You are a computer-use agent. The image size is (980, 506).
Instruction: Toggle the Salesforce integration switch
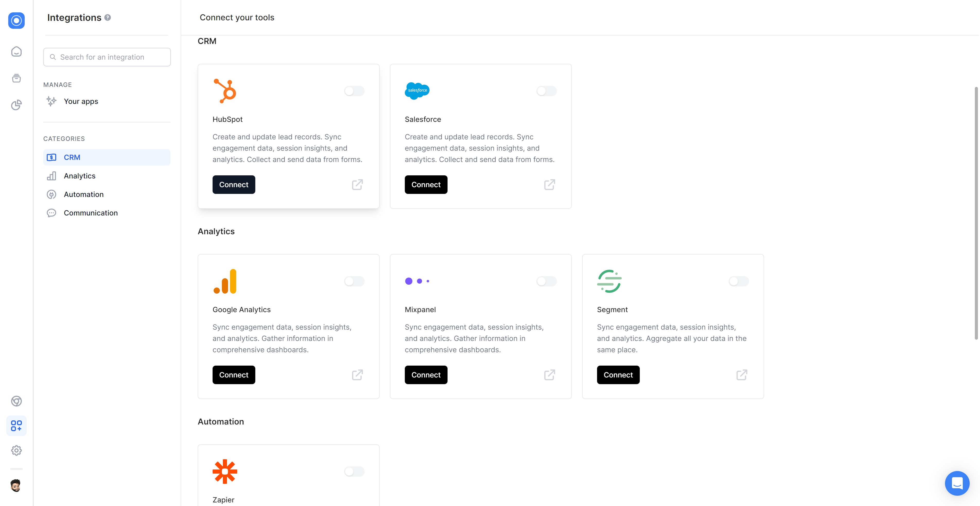[546, 91]
